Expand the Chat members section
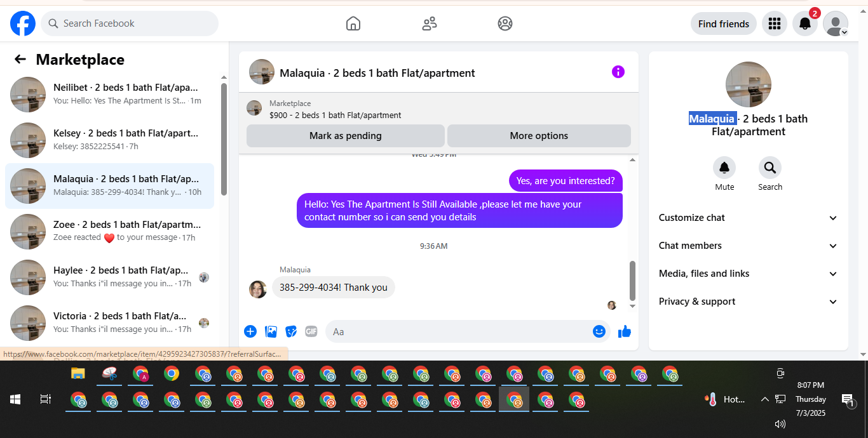This screenshot has width=868, height=438. click(x=749, y=246)
